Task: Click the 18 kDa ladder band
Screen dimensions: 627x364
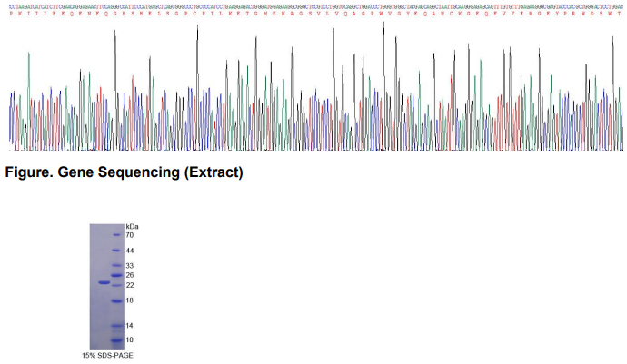Action: pos(115,300)
